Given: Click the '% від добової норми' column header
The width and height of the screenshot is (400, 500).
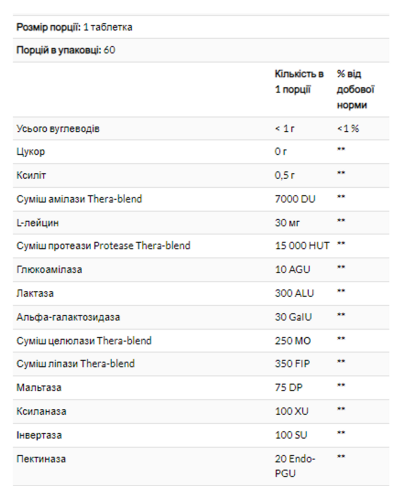Looking at the screenshot, I should 355,89.
